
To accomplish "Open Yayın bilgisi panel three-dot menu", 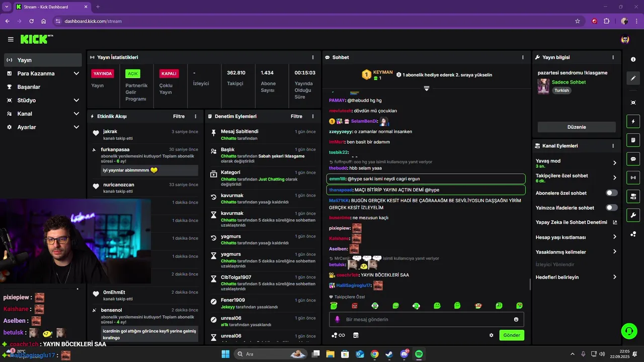I will pyautogui.click(x=613, y=57).
